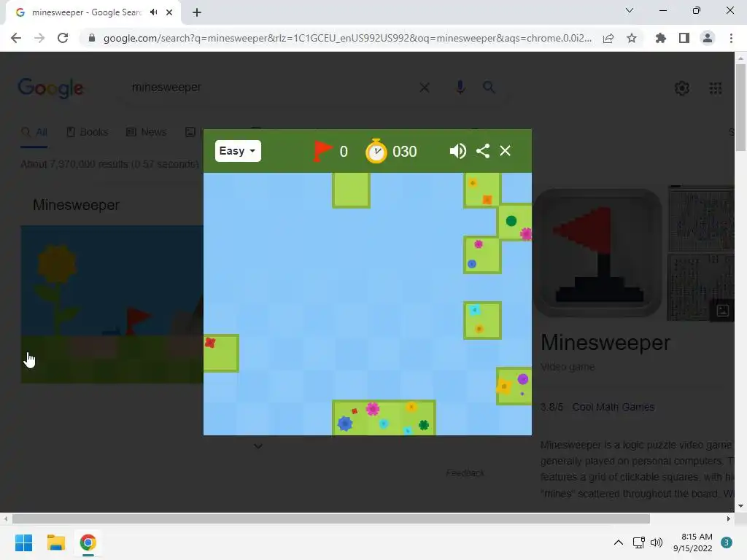Image resolution: width=747 pixels, height=560 pixels.
Task: Reload the current page
Action: click(x=63, y=38)
